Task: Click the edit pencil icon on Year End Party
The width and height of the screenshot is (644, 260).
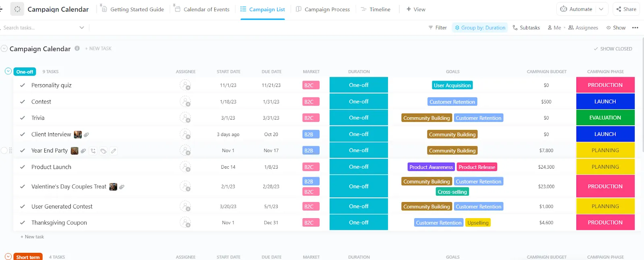Action: pos(114,151)
